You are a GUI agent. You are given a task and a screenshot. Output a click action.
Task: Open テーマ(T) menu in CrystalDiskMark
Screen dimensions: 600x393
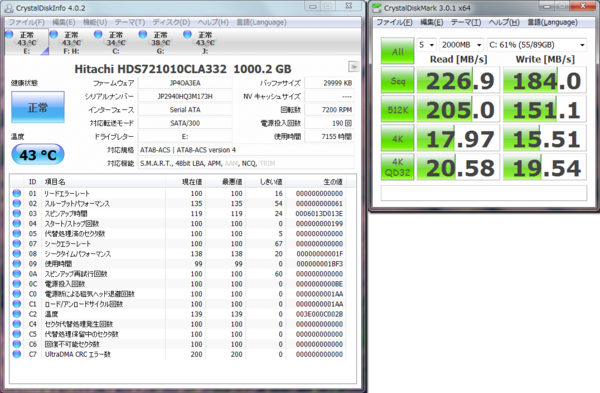pos(466,22)
